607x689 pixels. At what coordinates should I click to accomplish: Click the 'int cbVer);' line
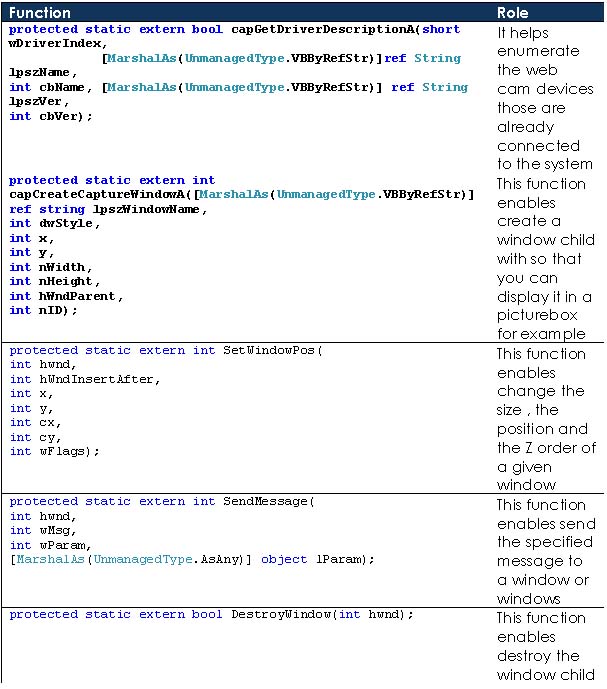pyautogui.click(x=51, y=116)
